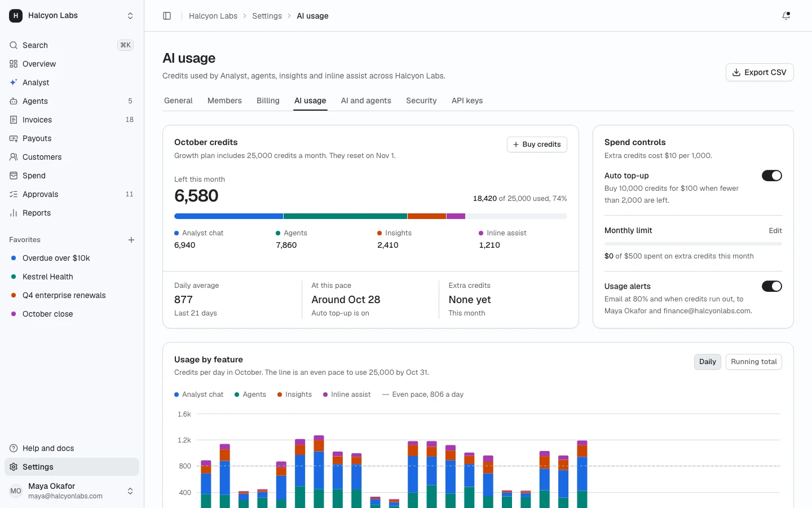This screenshot has height=508, width=812.
Task: Click the Invoices document icon
Action: point(14,120)
